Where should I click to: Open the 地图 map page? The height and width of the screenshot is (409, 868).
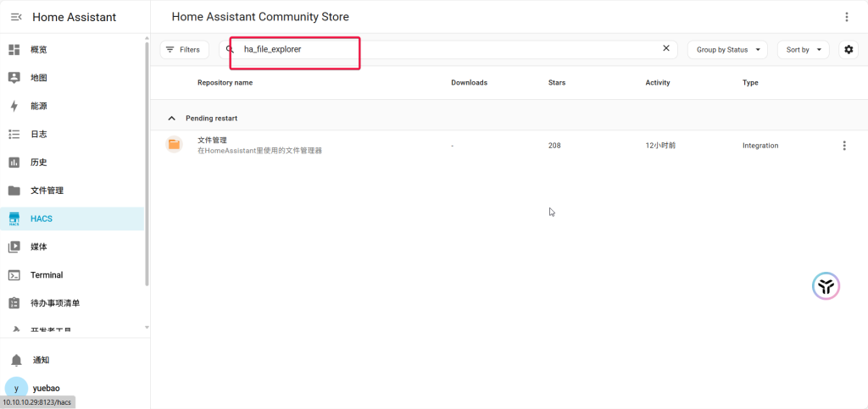72,78
